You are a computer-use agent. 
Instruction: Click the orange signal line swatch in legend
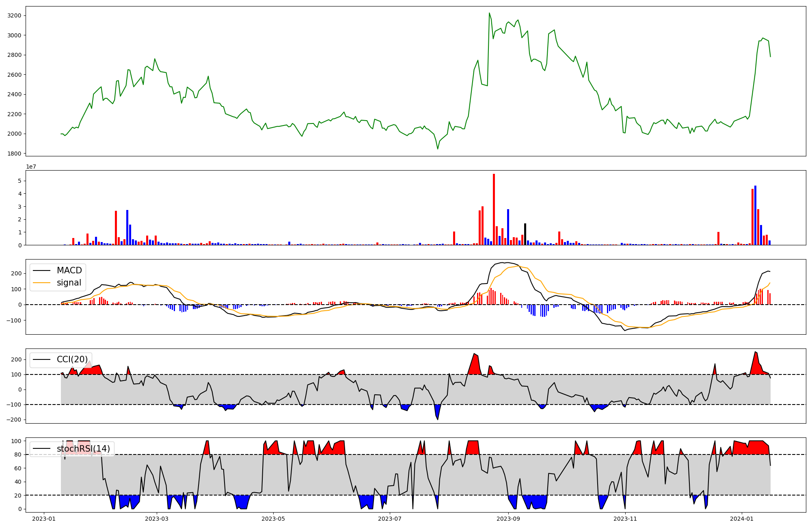pos(41,283)
